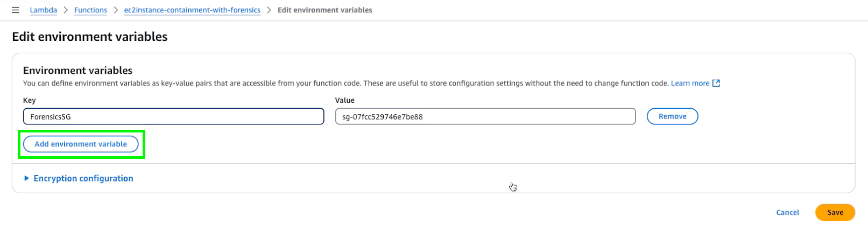Click the Edit environment variables breadcrumb text
The width and height of the screenshot is (868, 252).
tap(324, 10)
